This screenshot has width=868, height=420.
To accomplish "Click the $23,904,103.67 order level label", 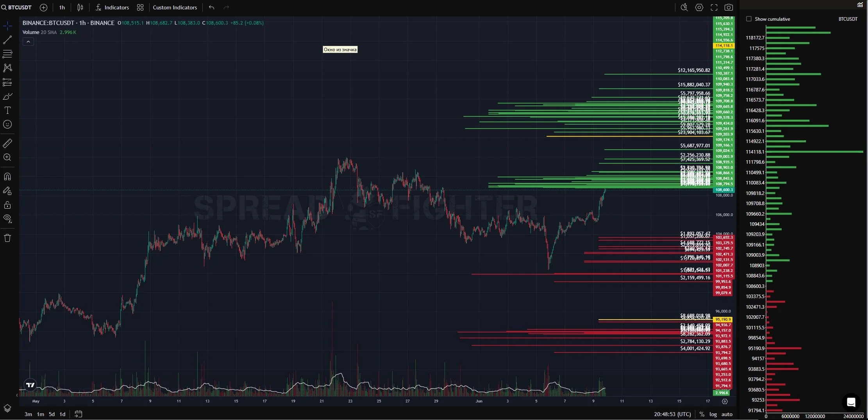I will point(694,132).
